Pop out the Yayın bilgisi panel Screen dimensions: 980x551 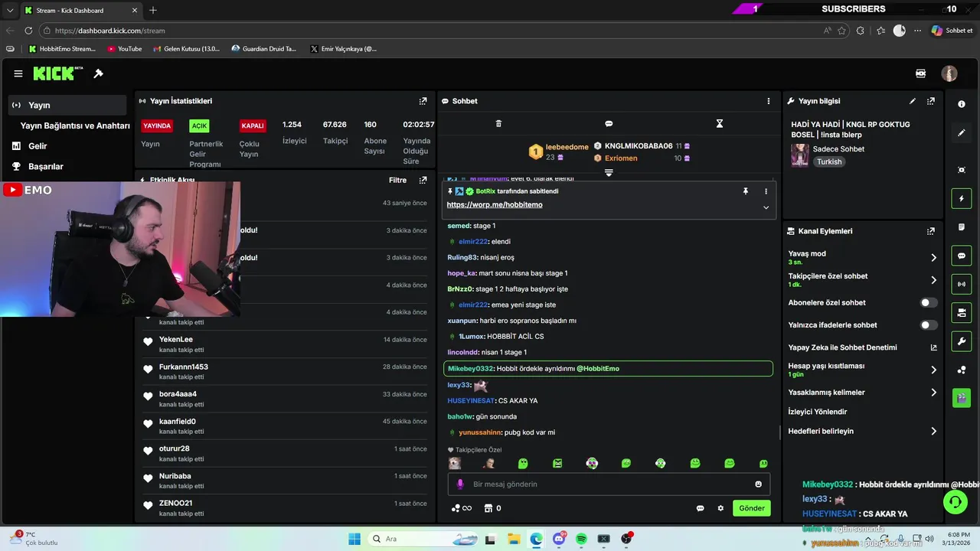click(x=931, y=101)
